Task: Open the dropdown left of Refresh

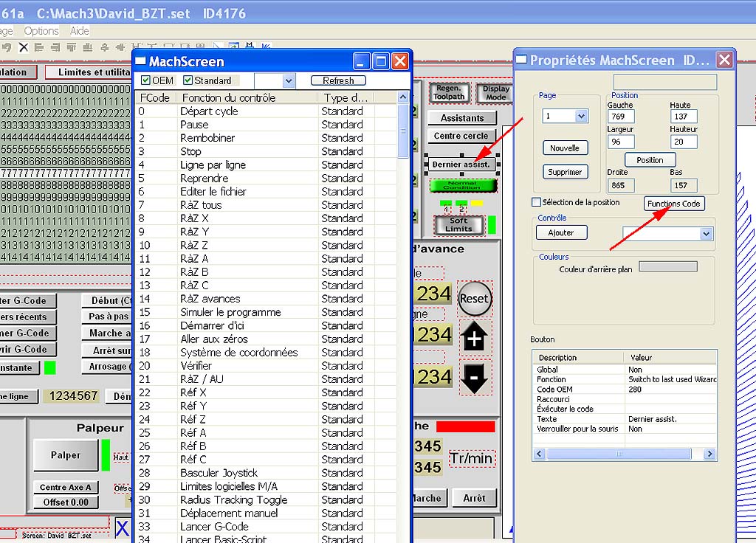Action: pyautogui.click(x=289, y=80)
